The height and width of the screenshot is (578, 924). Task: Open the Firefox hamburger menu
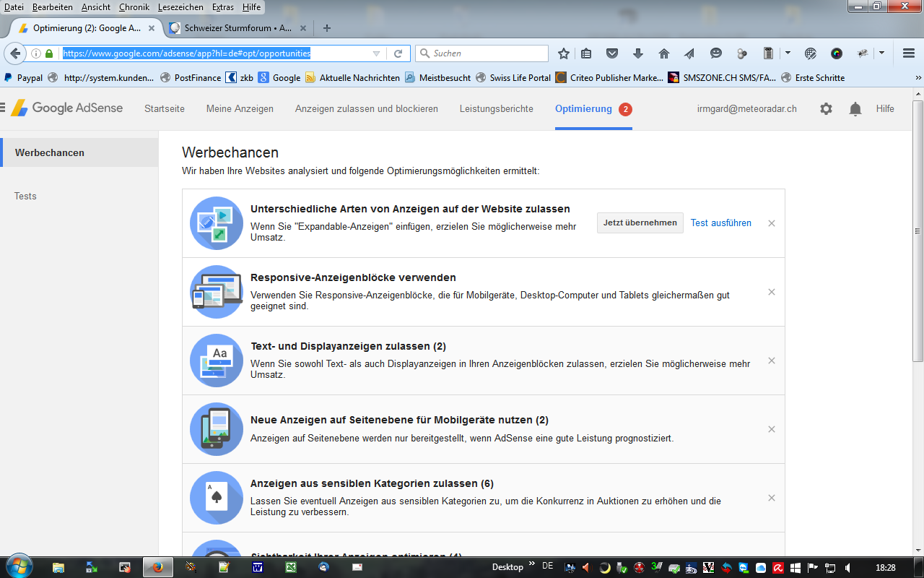click(x=909, y=53)
